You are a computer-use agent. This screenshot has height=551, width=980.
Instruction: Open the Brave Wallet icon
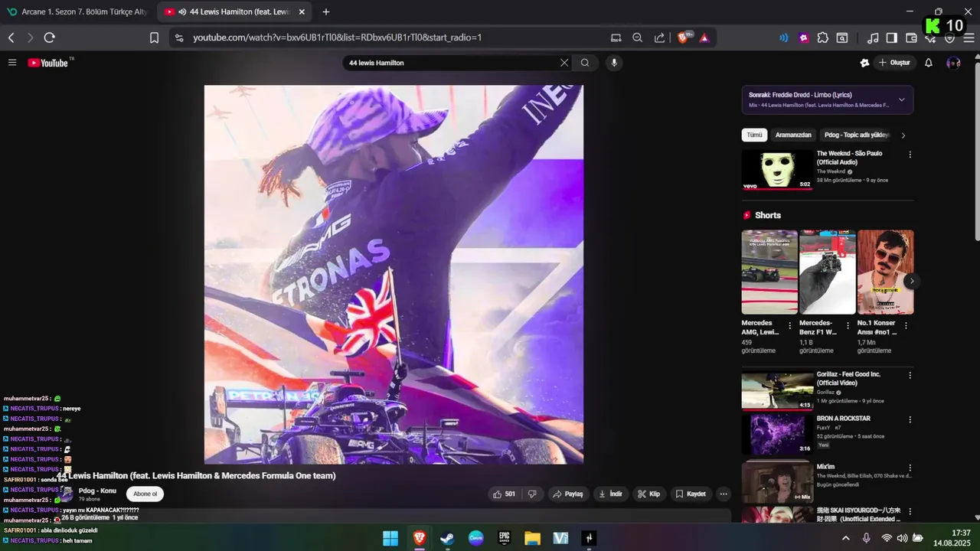tap(911, 37)
